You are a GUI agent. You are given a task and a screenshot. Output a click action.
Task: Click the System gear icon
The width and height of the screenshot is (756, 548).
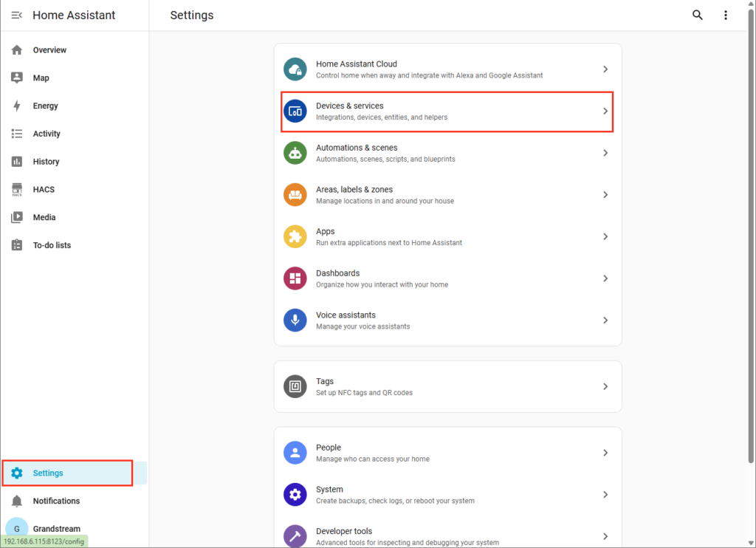[295, 494]
